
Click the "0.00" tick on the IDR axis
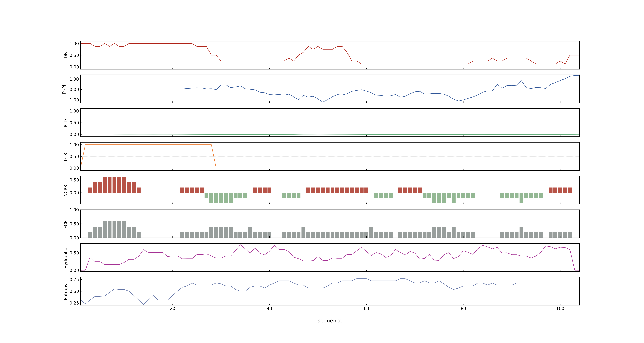click(74, 67)
